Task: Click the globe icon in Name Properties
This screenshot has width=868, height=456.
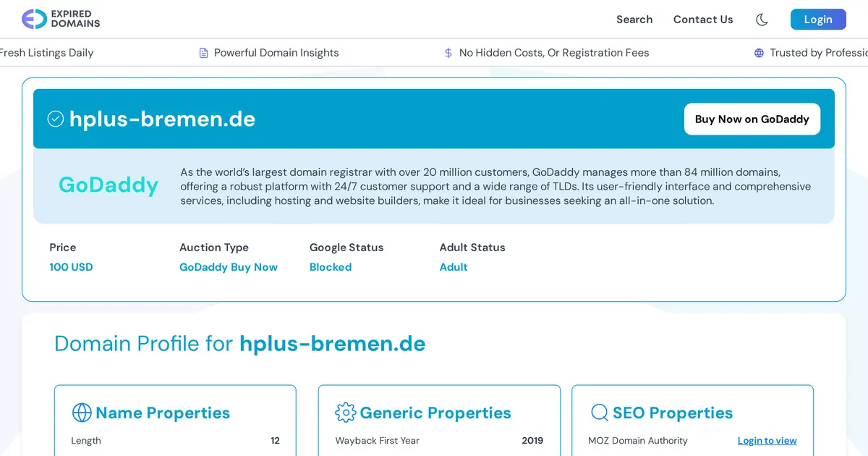Action: pyautogui.click(x=82, y=413)
